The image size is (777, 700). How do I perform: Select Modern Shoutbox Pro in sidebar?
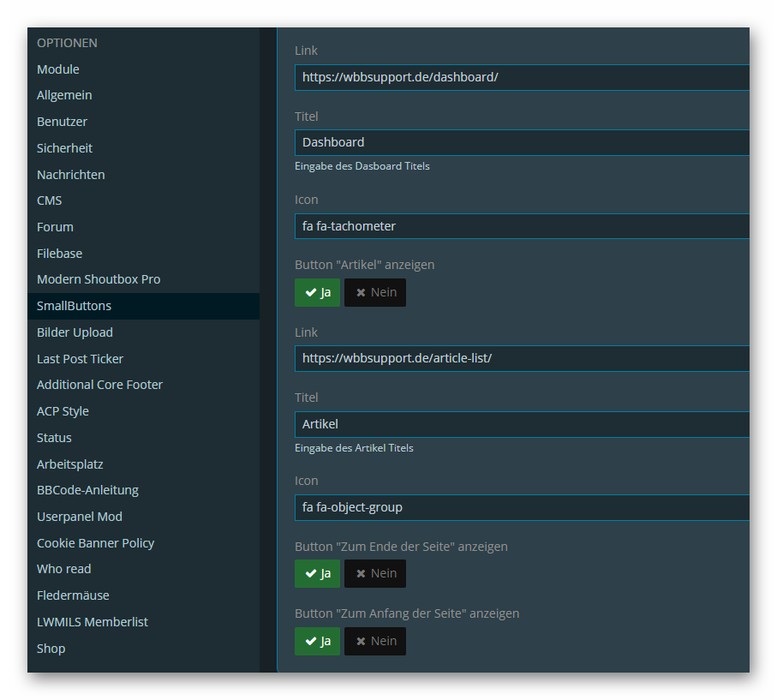(99, 279)
